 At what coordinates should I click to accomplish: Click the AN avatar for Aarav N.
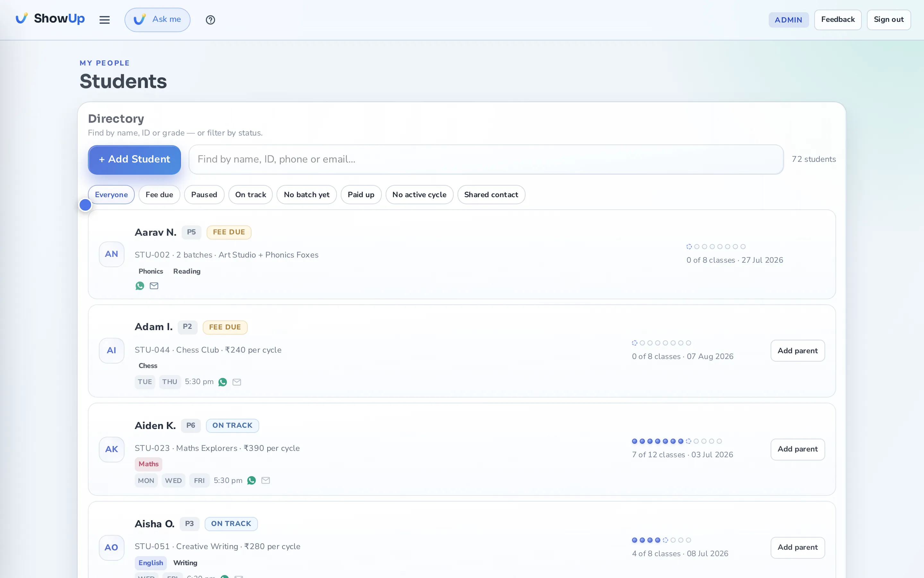coord(112,254)
